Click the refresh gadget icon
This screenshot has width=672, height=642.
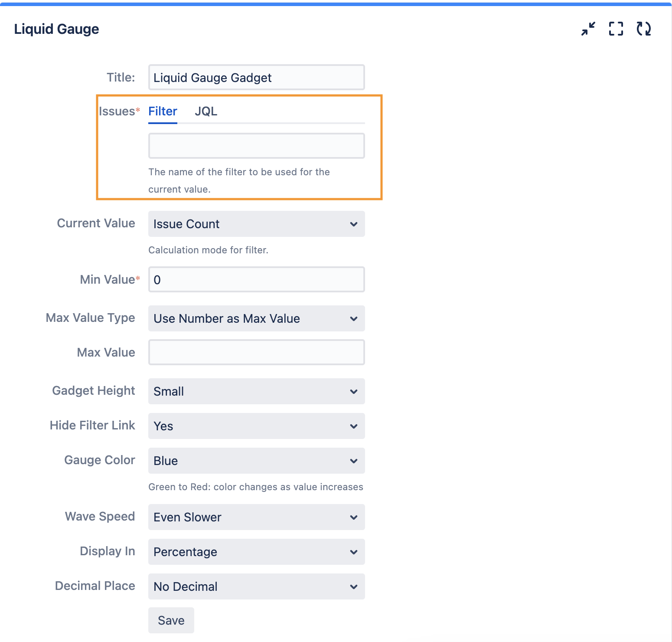tap(644, 29)
